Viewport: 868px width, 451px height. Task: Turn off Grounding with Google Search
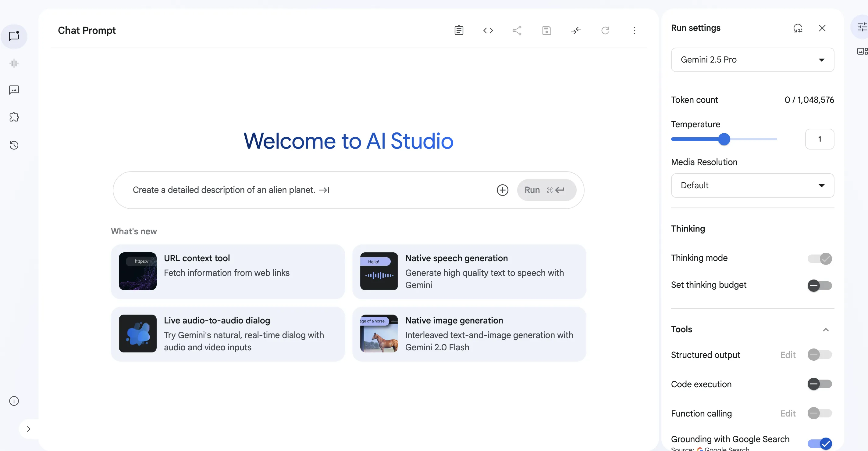point(820,444)
